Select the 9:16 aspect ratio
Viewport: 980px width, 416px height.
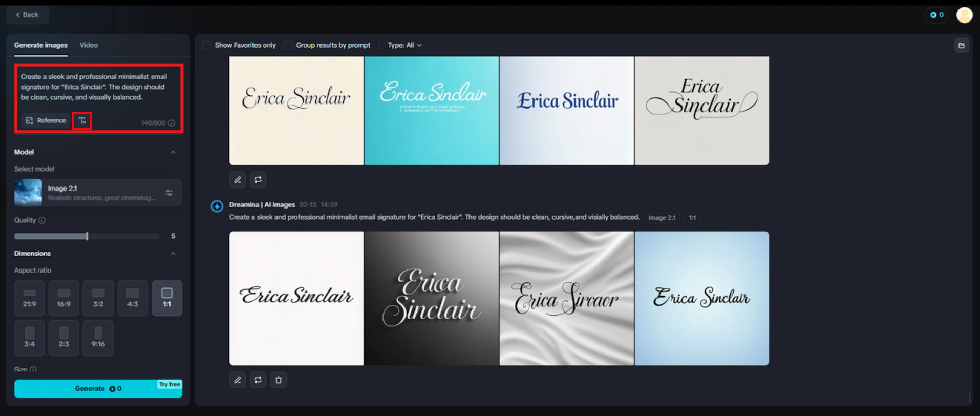point(98,338)
